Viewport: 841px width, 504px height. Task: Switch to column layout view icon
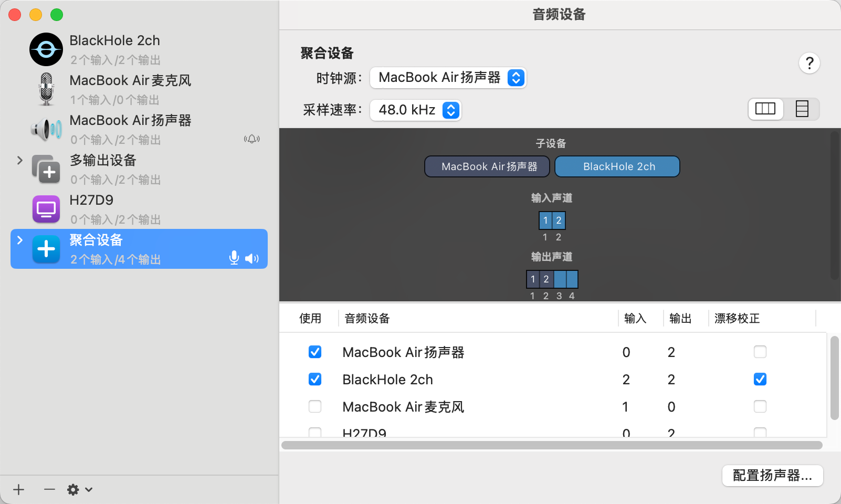[765, 109]
